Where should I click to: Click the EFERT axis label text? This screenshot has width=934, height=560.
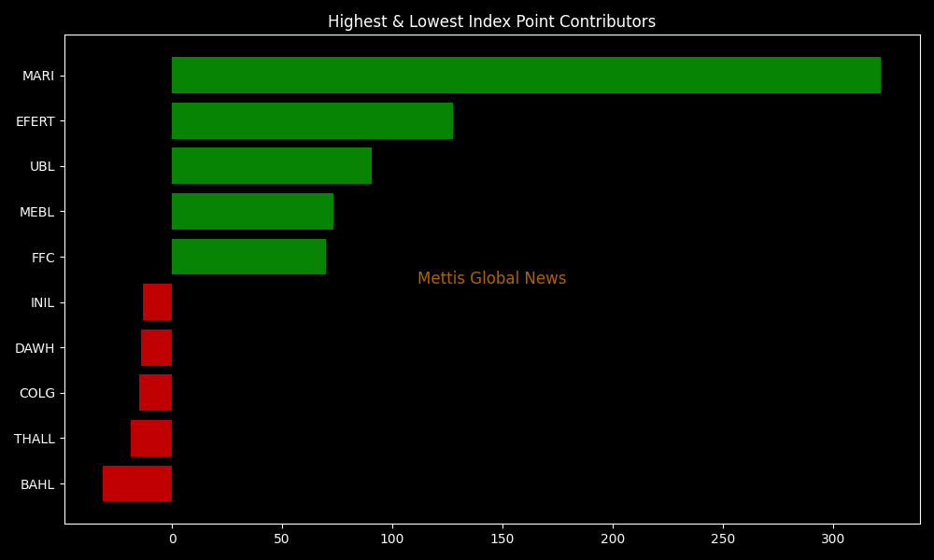(x=35, y=121)
